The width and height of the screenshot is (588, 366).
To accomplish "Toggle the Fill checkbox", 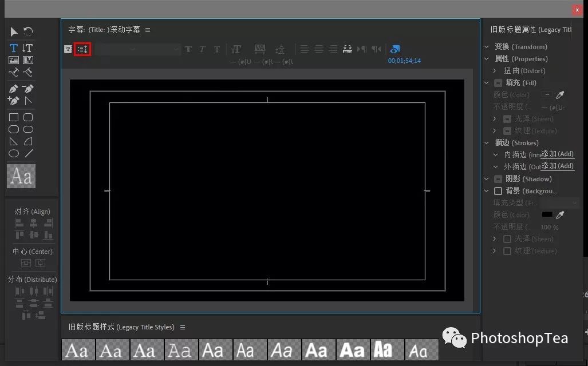I will click(498, 83).
